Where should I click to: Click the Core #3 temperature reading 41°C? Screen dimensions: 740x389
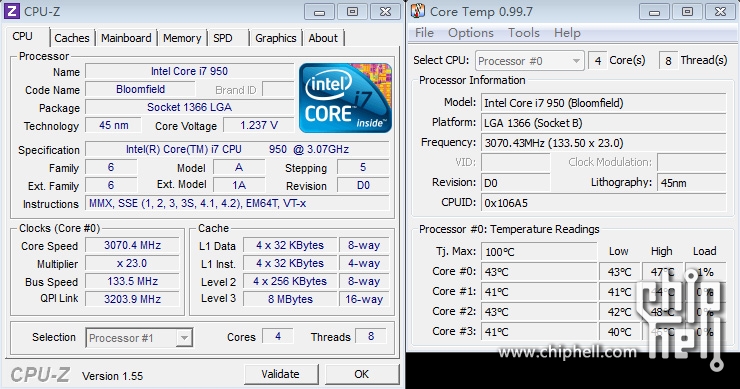click(539, 331)
